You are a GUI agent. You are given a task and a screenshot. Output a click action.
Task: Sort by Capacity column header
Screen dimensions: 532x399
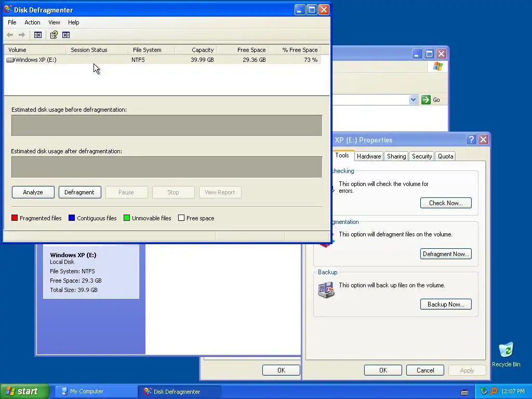(x=196, y=50)
